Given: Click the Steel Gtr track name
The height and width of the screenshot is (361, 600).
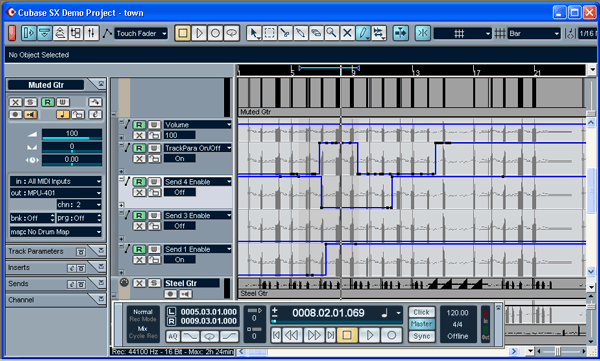Looking at the screenshot, I should pyautogui.click(x=191, y=283).
